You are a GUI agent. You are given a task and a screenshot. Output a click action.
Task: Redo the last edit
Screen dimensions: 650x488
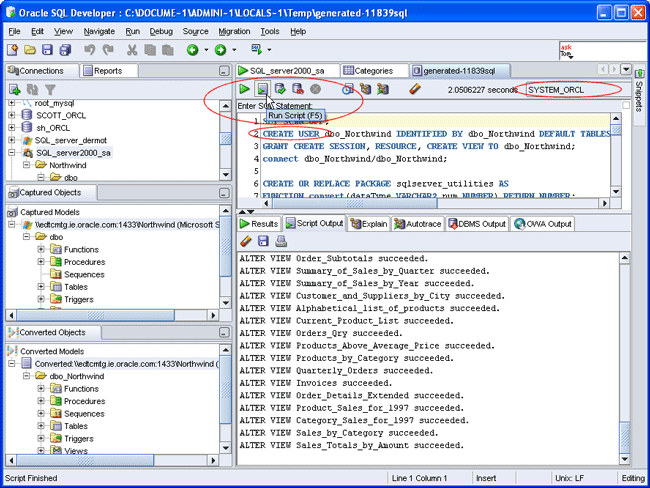pos(108,50)
